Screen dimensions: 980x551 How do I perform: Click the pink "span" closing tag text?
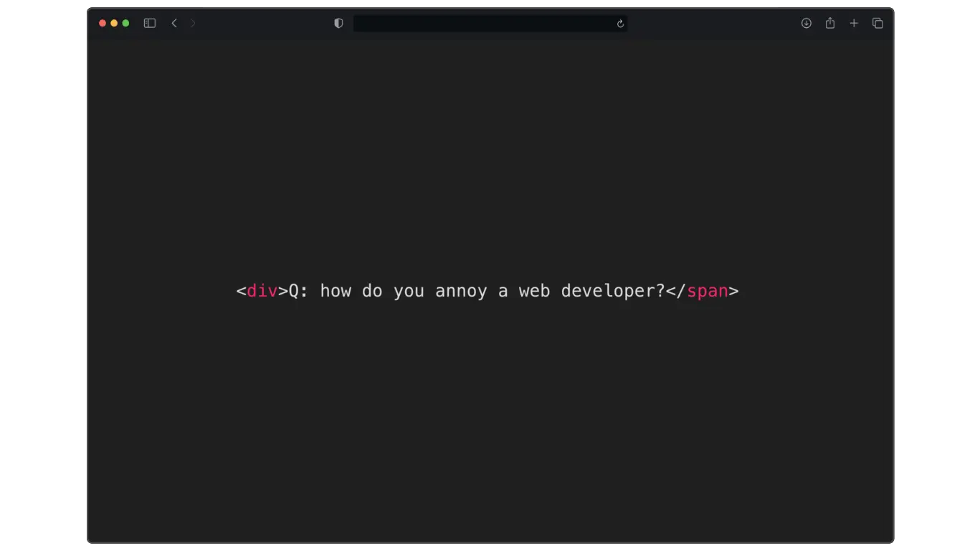708,292
